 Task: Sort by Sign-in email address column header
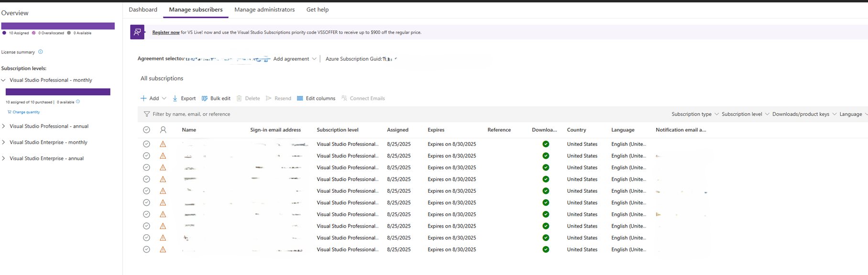click(x=275, y=130)
